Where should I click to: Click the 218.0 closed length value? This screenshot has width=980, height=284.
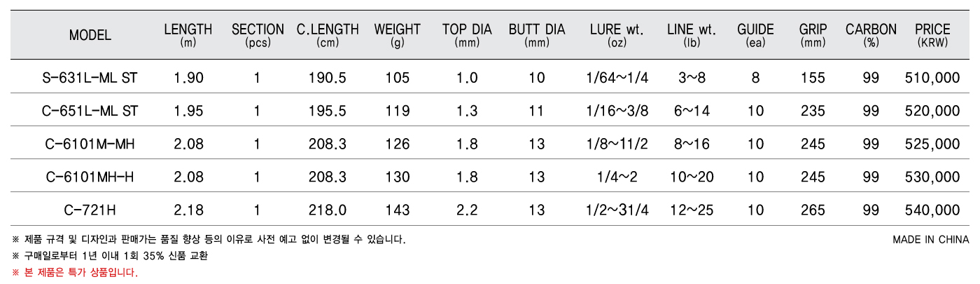328,210
